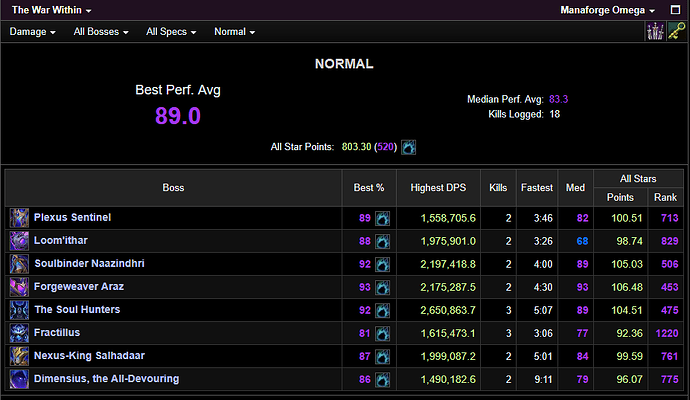Open The Soul Hunters boss link
The width and height of the screenshot is (690, 400).
(77, 310)
